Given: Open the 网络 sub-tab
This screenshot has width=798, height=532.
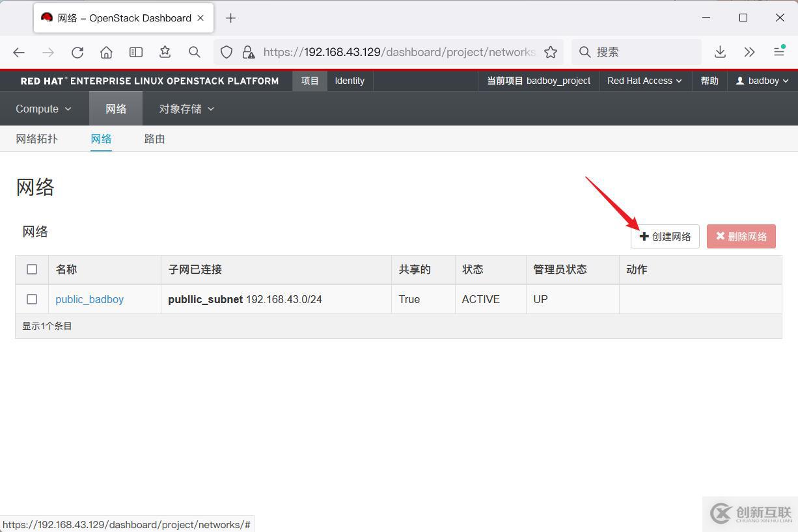Looking at the screenshot, I should (x=101, y=139).
